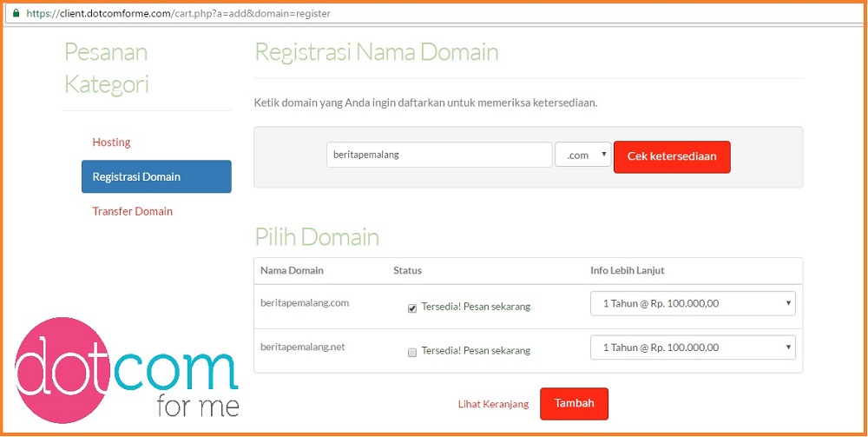Open the beritapemalang.com term dropdown
Screen dimensions: 868x437
pos(693,303)
